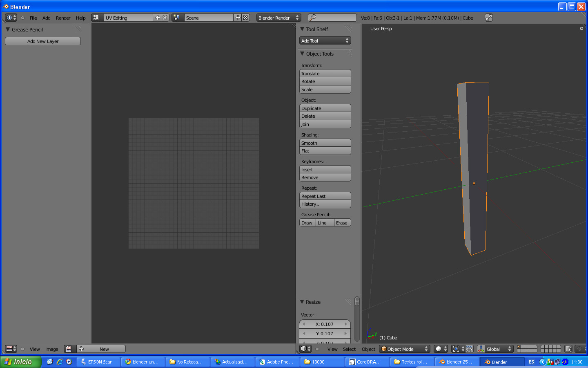Open the Blender Render engine dropdown

279,18
